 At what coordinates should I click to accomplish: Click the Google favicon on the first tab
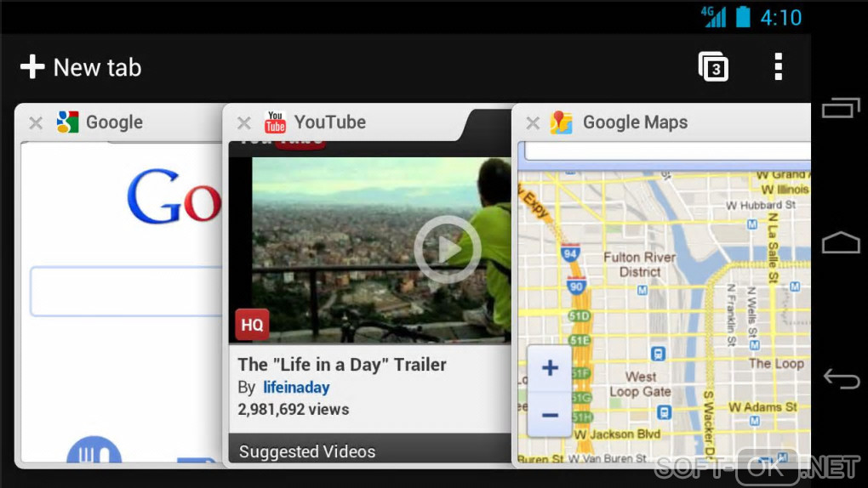pyautogui.click(x=67, y=122)
